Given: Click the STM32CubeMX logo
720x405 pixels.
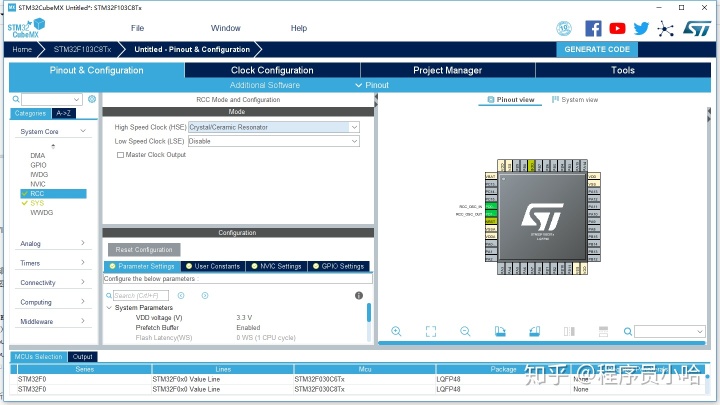Looking at the screenshot, I should (26, 28).
